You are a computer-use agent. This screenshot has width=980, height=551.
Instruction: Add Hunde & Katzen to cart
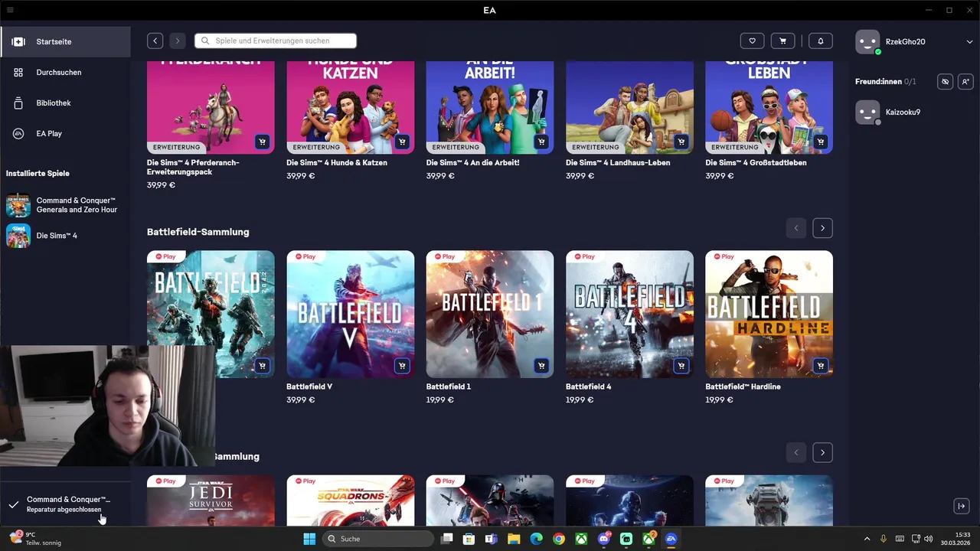[402, 142]
